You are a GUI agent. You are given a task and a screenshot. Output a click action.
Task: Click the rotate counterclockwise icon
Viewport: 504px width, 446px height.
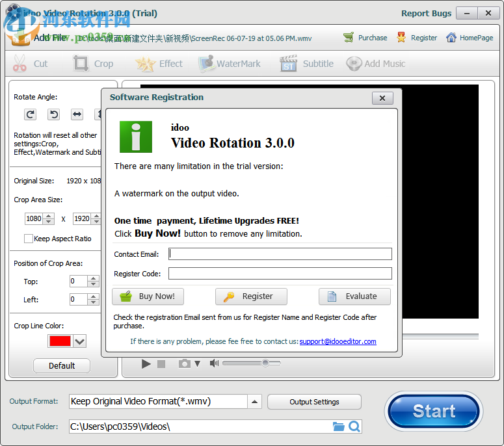[54, 114]
